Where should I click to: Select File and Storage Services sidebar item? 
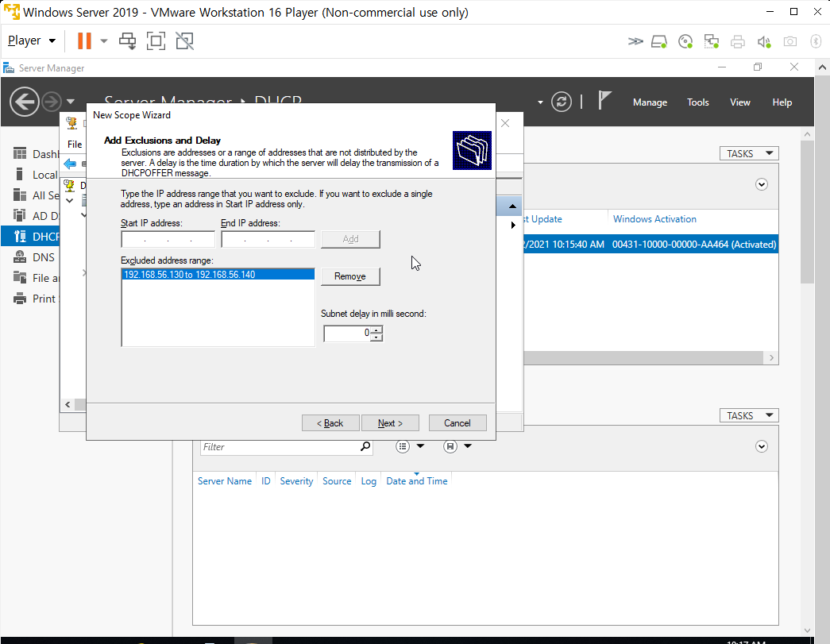click(36, 278)
